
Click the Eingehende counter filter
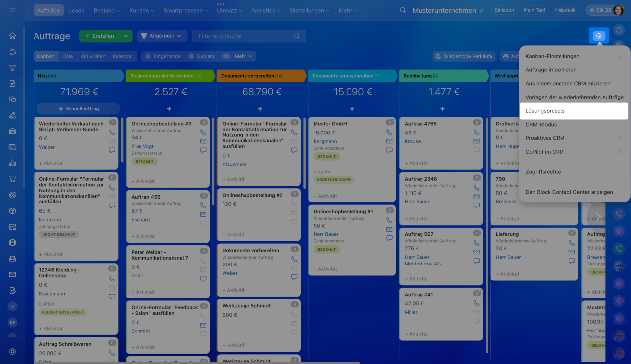point(164,56)
